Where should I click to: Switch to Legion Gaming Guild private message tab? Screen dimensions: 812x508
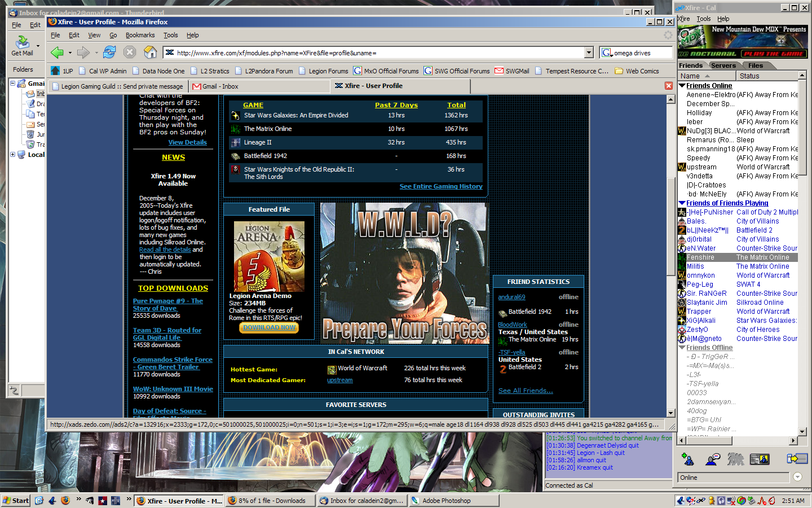[117, 86]
